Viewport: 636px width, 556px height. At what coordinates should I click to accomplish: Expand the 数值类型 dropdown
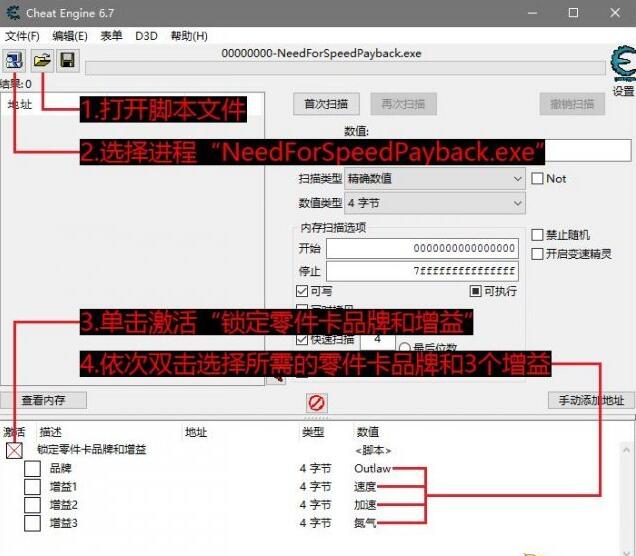pyautogui.click(x=434, y=203)
